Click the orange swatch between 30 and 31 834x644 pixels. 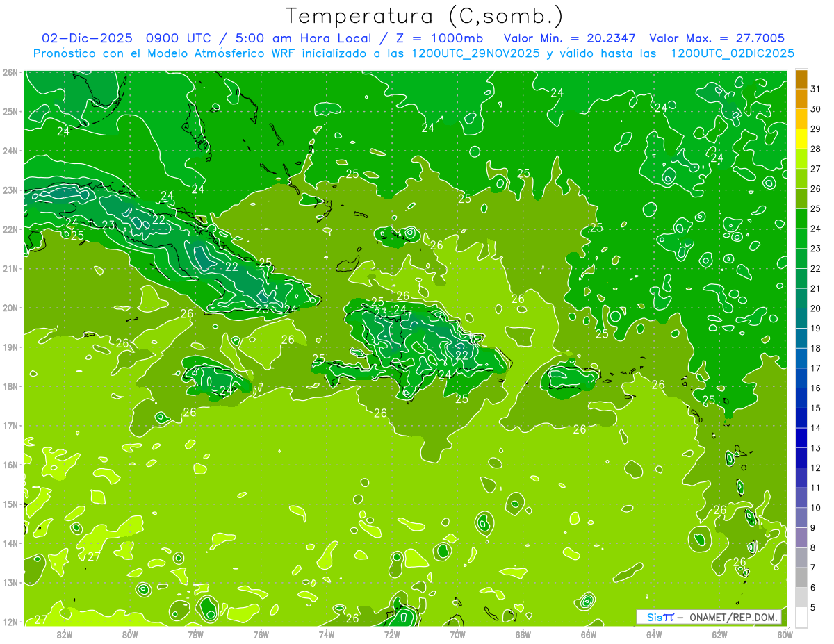pyautogui.click(x=801, y=99)
